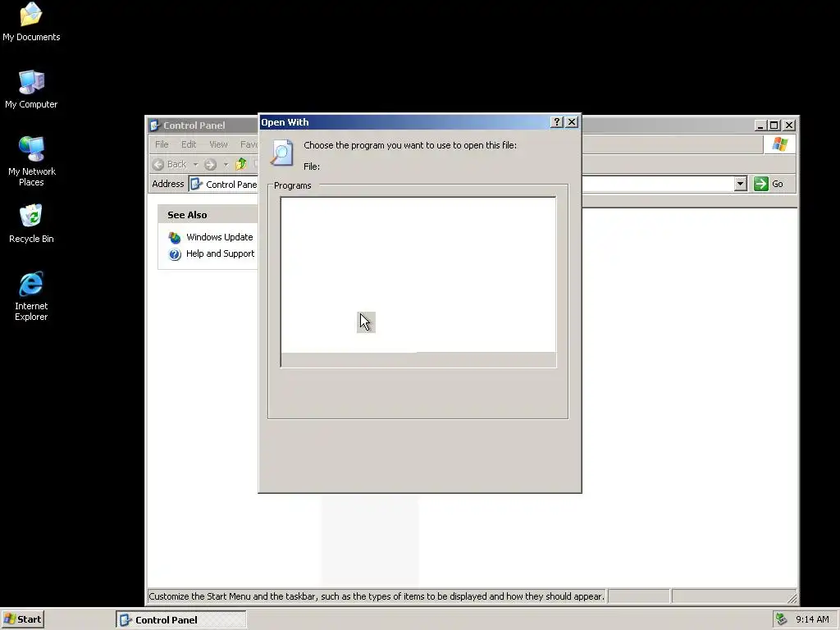Screen dimensions: 840x630
Task: Click the Control Panel address bar icon
Action: tap(197, 185)
